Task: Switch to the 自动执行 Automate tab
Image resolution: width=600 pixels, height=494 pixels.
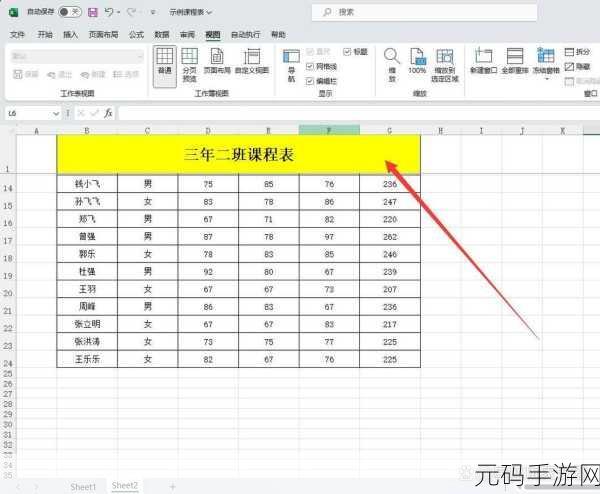Action: click(246, 35)
